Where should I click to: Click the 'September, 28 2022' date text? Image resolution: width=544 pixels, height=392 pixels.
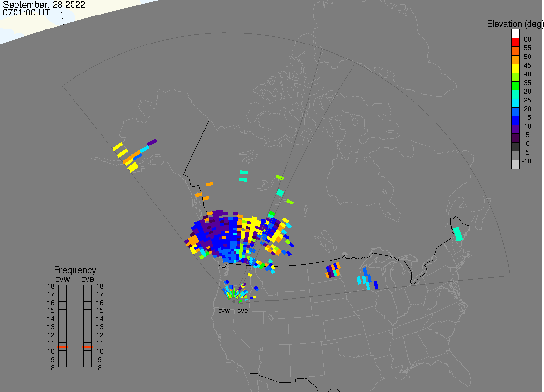click(x=44, y=5)
